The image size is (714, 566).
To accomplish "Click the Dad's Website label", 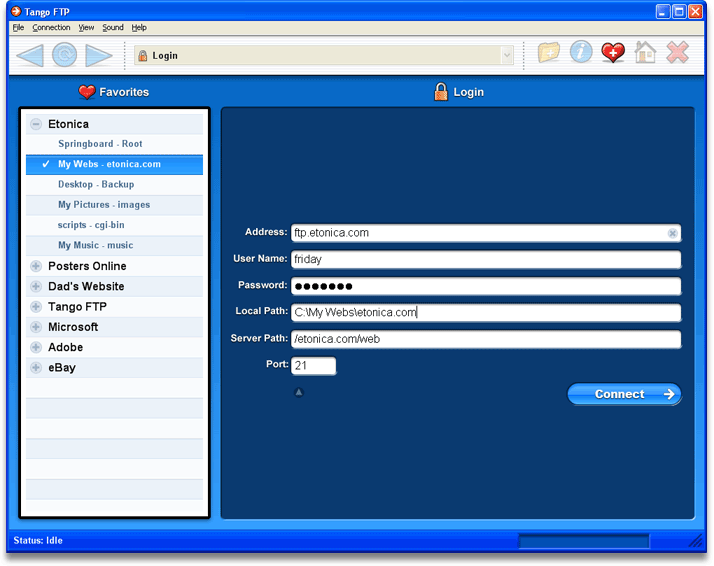I will point(86,286).
